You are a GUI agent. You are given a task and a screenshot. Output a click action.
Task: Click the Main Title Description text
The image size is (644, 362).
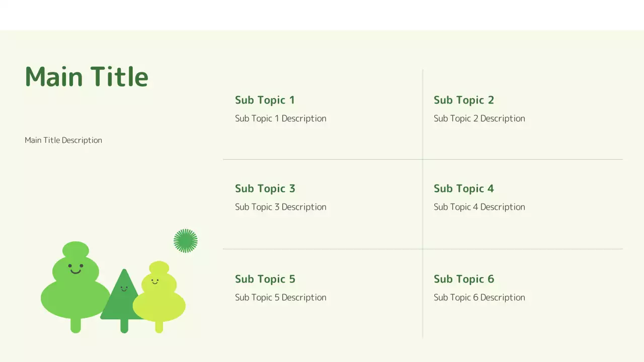(63, 140)
